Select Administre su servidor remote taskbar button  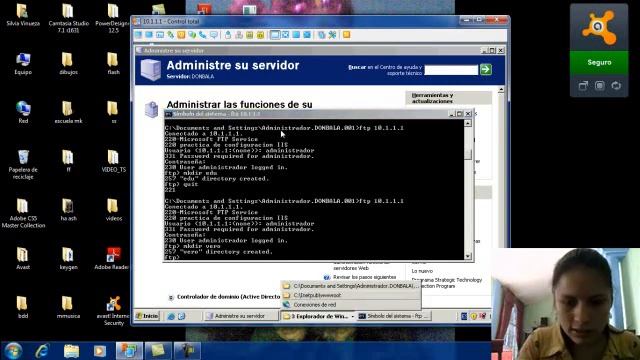click(x=240, y=316)
